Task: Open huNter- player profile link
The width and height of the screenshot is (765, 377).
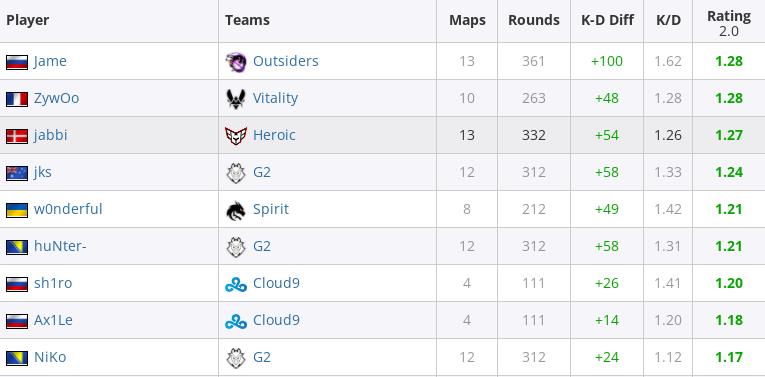Action: 60,246
